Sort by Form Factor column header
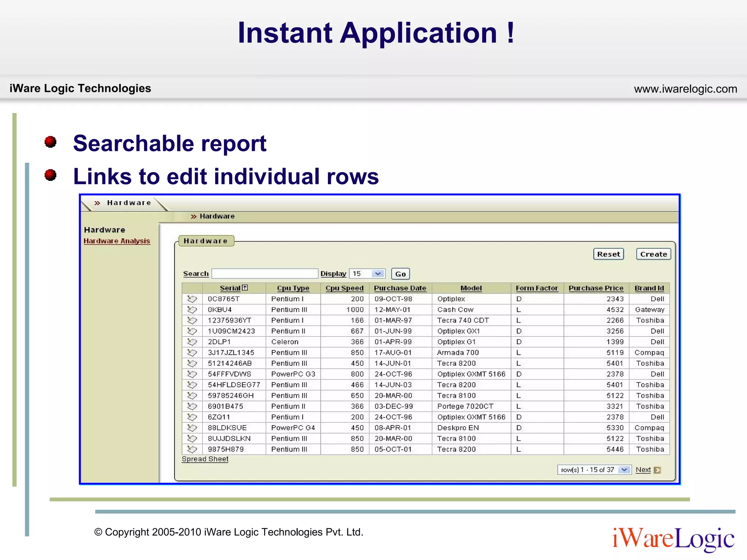 click(537, 288)
